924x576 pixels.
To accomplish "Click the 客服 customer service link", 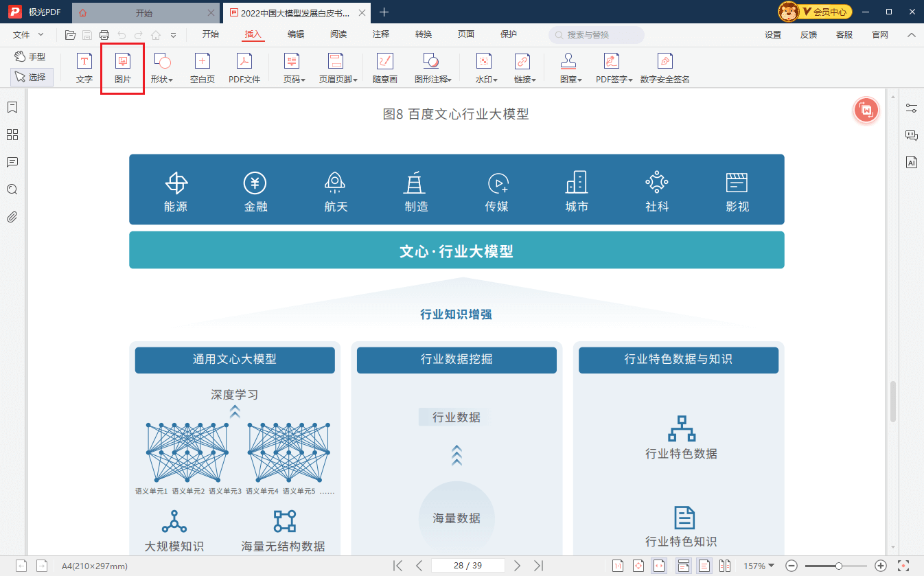I will tap(844, 35).
